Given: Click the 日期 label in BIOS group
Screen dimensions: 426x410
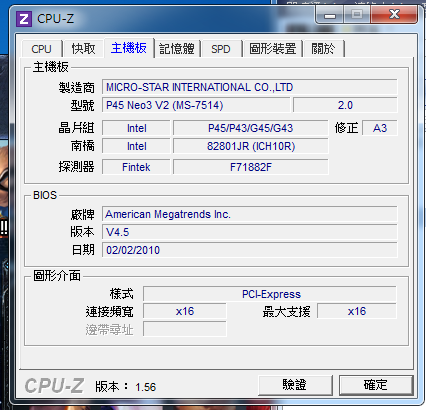Looking at the screenshot, I should 83,250.
